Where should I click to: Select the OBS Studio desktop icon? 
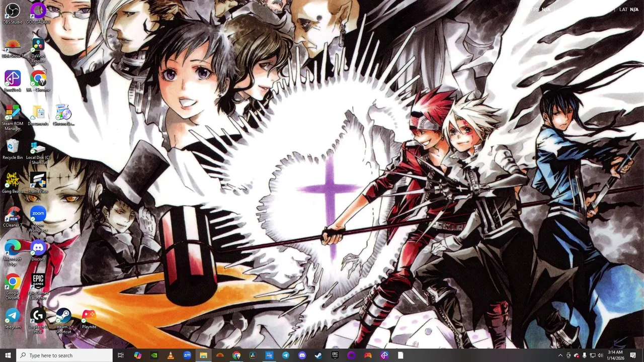[13, 14]
